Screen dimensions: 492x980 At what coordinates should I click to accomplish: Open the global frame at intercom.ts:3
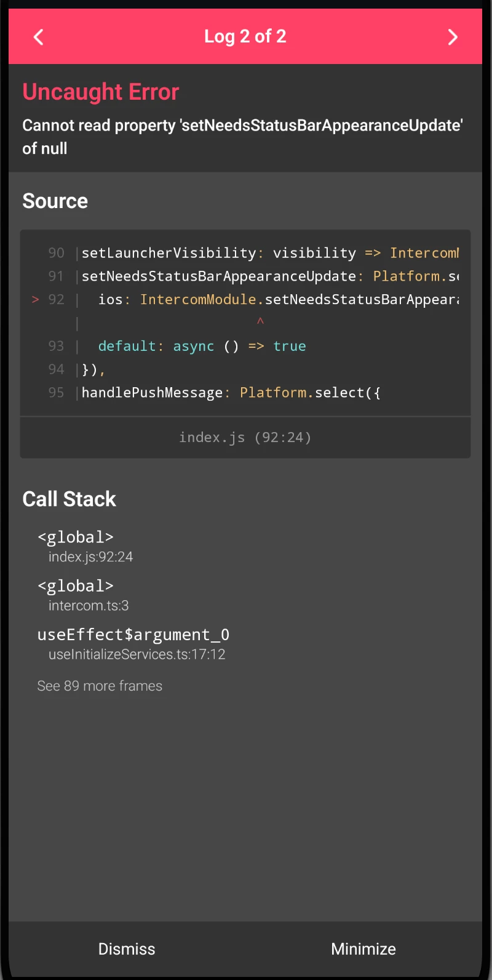(x=83, y=595)
